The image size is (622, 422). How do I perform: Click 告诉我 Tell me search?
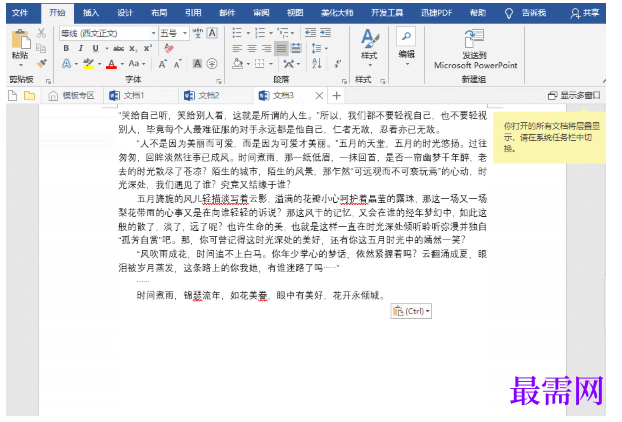(526, 13)
